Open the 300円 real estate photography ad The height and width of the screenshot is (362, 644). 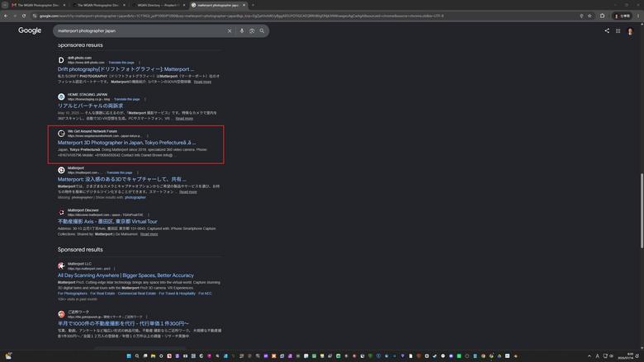[x=123, y=323]
